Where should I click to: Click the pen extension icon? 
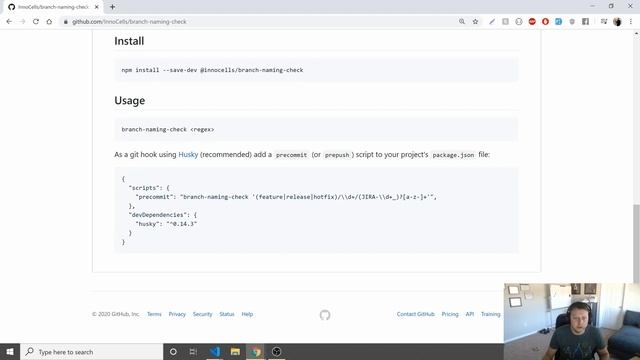(492, 22)
